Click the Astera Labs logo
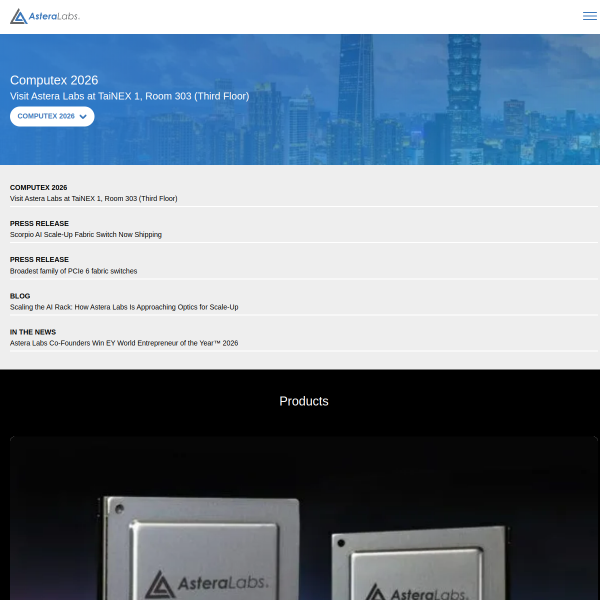The image size is (600, 600). click(x=45, y=16)
